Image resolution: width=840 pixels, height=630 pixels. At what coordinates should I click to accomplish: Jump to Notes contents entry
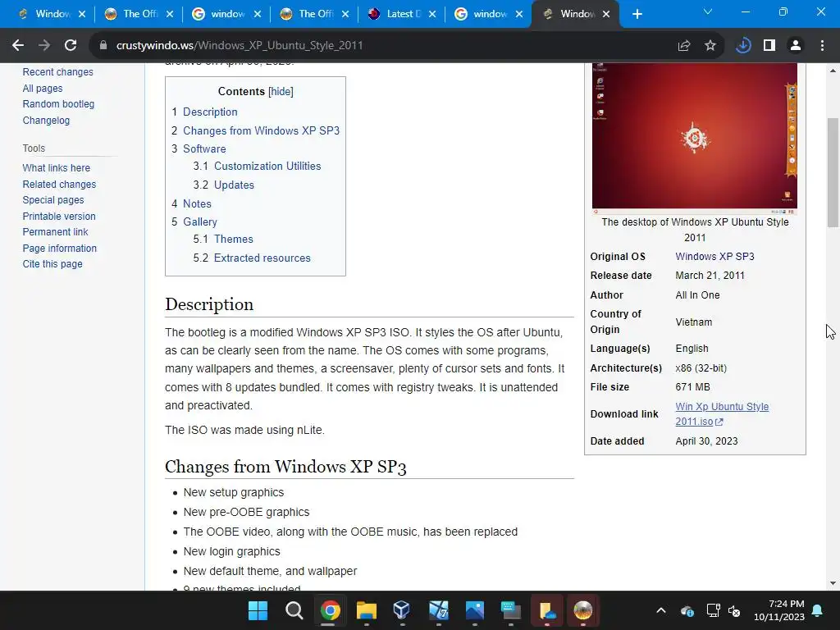coord(197,203)
